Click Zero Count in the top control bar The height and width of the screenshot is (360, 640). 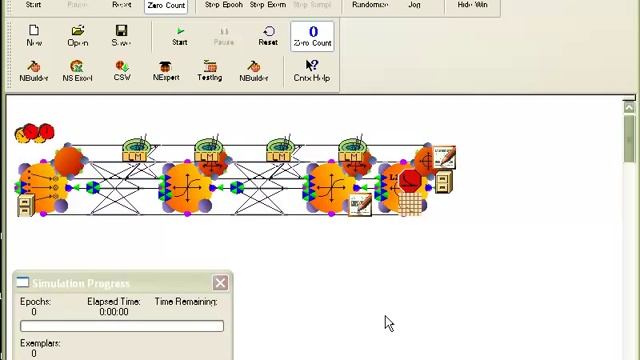click(166, 6)
